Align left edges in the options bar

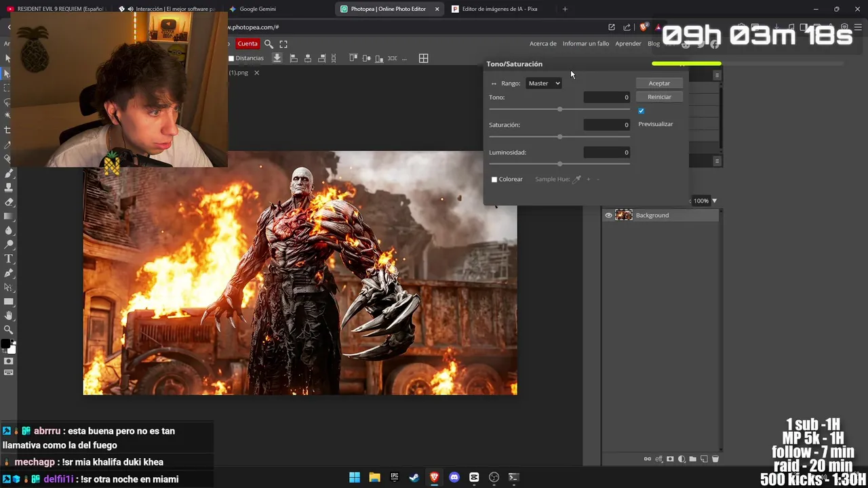294,58
